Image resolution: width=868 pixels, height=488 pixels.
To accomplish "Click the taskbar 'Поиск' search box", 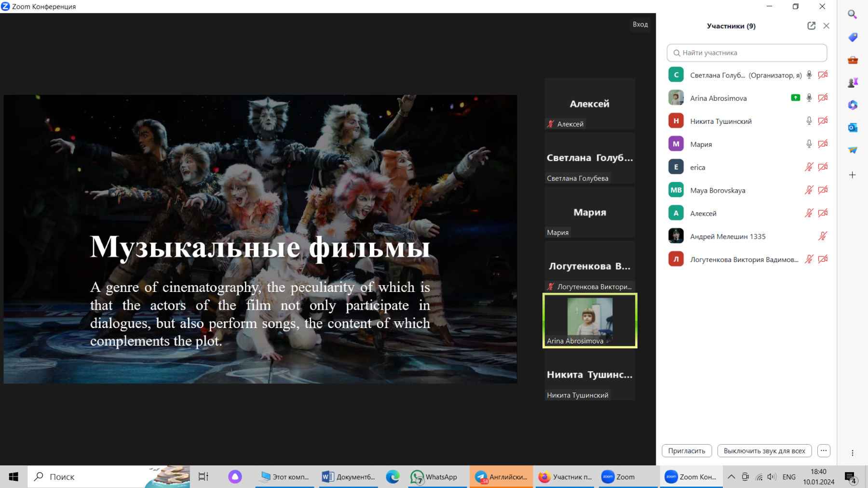I will pyautogui.click(x=108, y=477).
